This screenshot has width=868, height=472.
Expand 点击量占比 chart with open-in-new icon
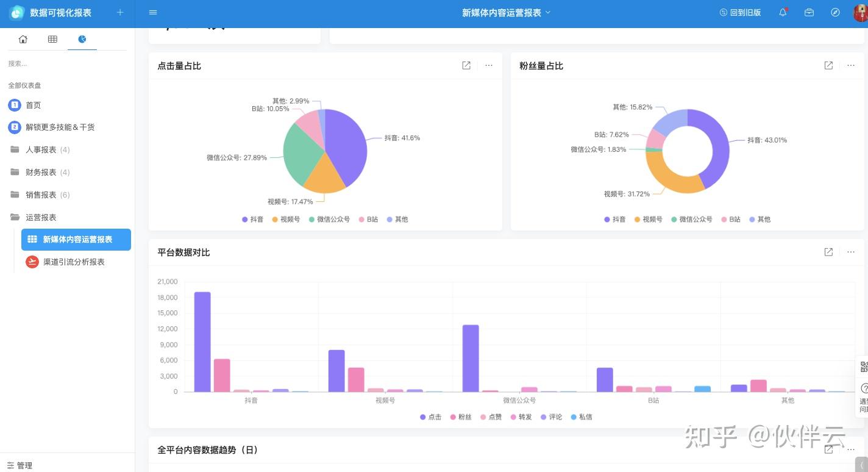tap(466, 65)
